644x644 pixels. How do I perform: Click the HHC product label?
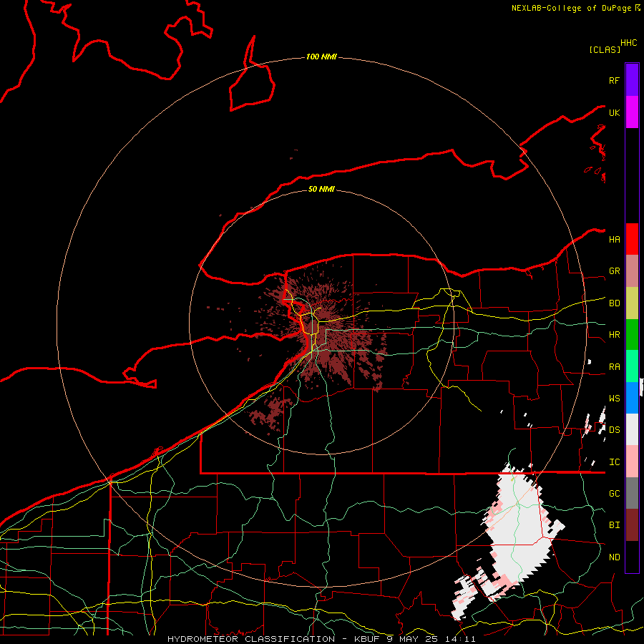[628, 43]
